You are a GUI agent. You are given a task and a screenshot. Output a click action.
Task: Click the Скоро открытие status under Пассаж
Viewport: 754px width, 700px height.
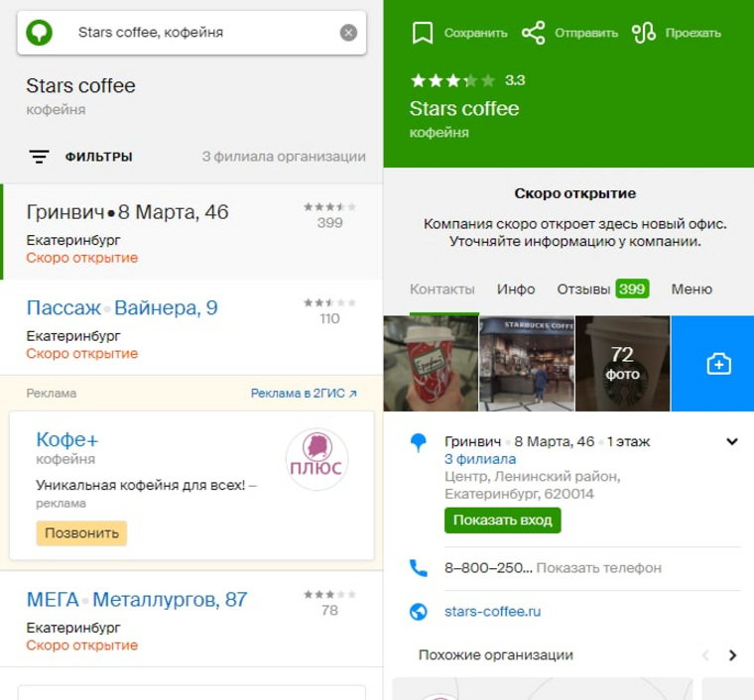[82, 354]
